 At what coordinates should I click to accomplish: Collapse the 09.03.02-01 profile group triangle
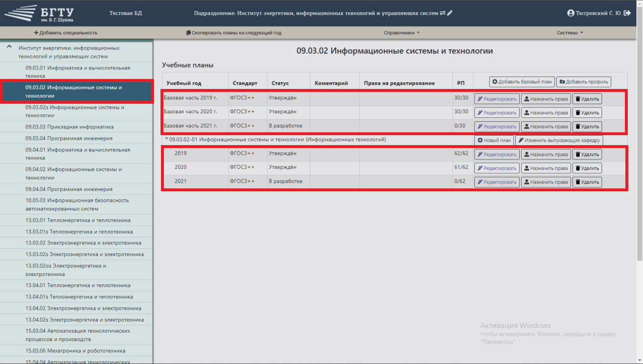click(x=167, y=139)
